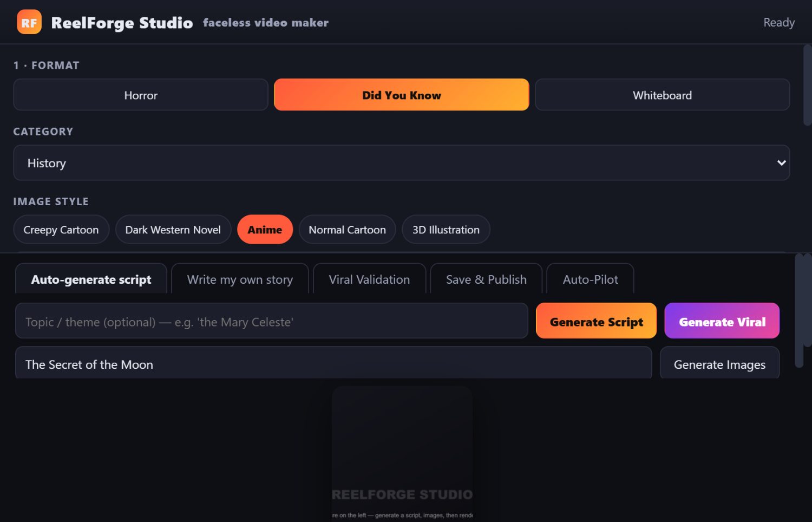This screenshot has width=812, height=522.
Task: Choose the Normal Cartoon image style
Action: (x=348, y=230)
